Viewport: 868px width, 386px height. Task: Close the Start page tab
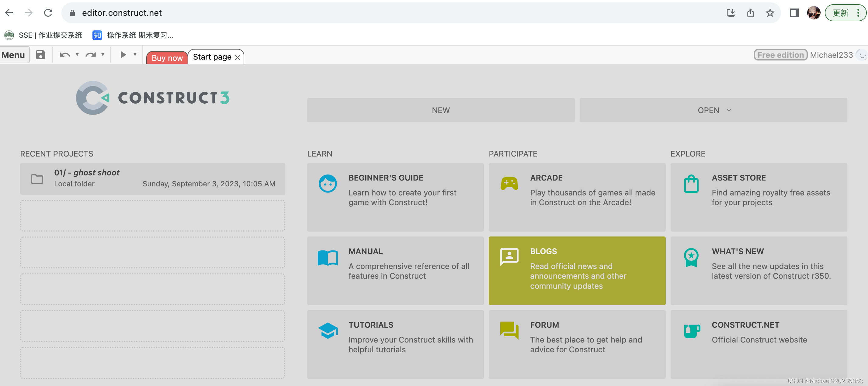[x=238, y=58]
